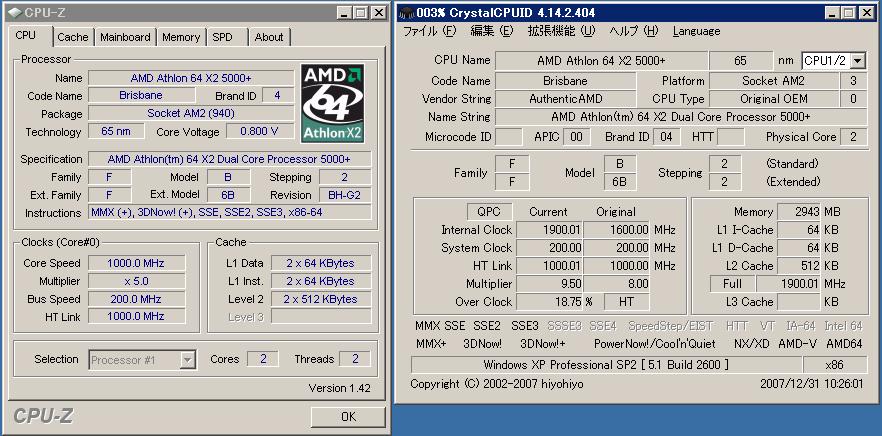Click the Full button beside 1900.01 MHz

coord(732,284)
